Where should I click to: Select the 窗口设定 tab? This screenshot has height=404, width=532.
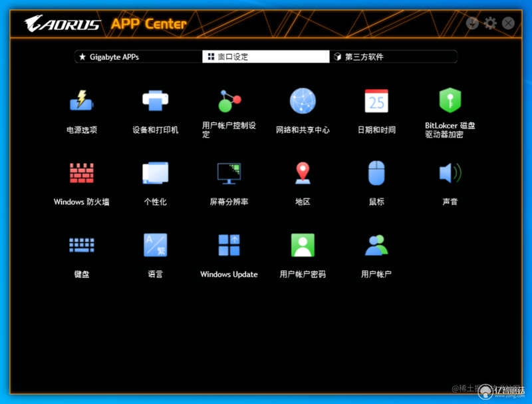tap(265, 57)
